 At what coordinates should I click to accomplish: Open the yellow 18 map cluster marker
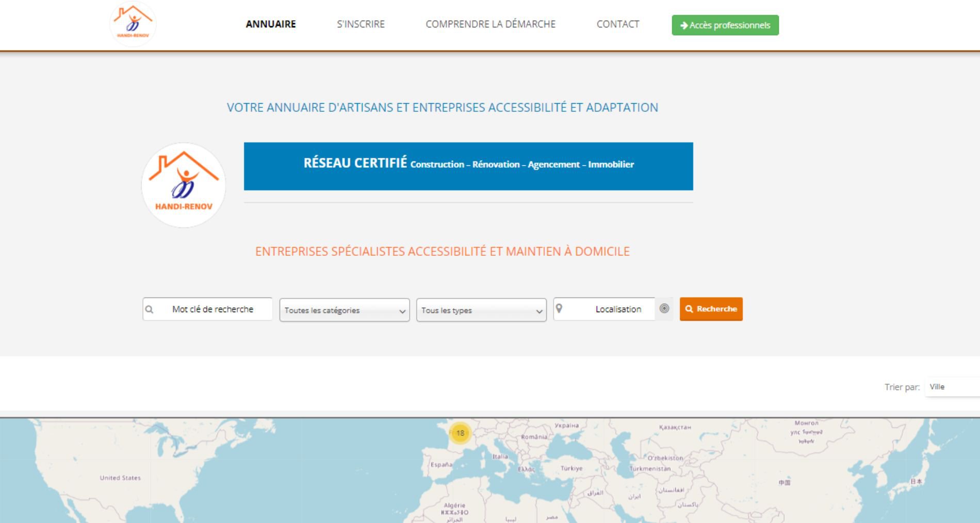click(x=460, y=433)
